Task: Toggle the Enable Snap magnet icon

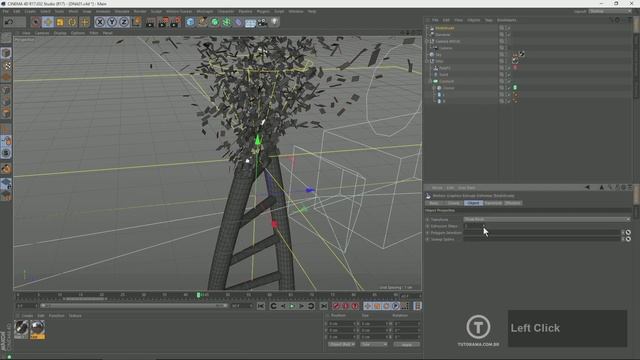Action: 6,141
